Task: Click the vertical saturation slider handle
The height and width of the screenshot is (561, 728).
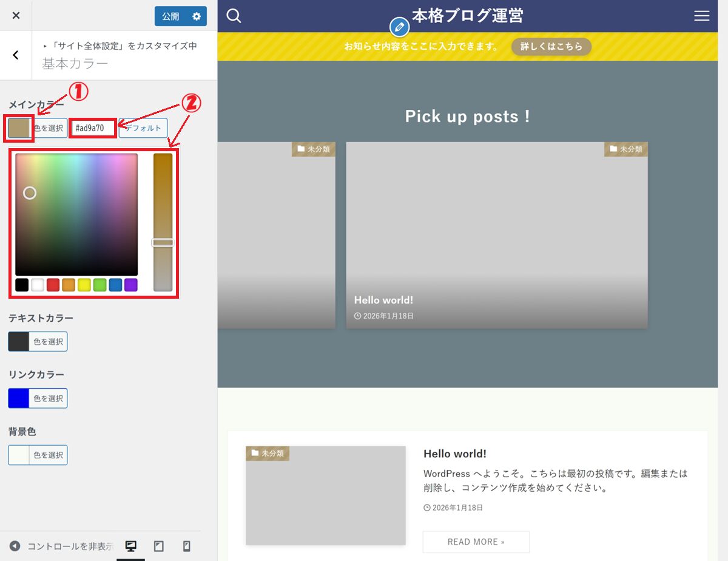Action: [163, 243]
